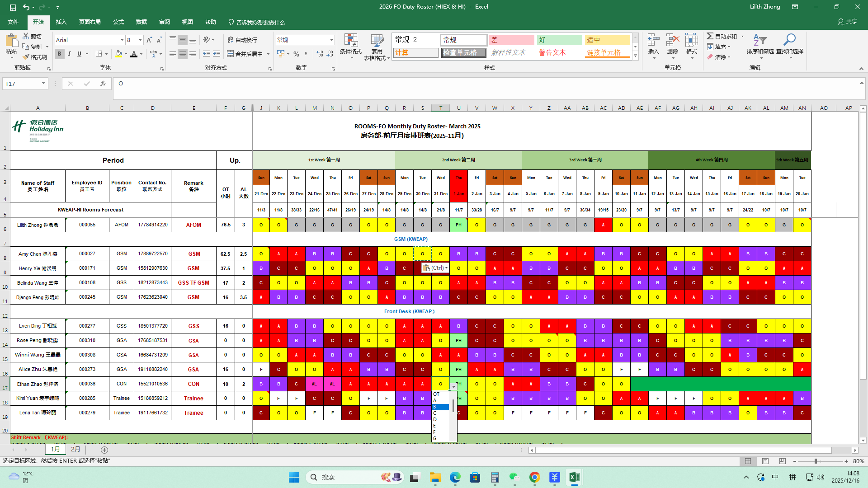The image size is (868, 488).
Task: Switch to the 2月 sheet tab
Action: coord(75,449)
